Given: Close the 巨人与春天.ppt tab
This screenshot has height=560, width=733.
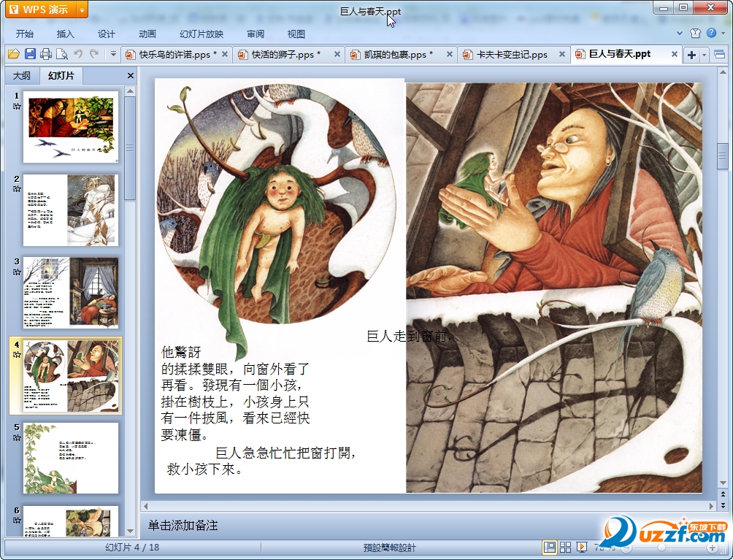Looking at the screenshot, I should [674, 54].
